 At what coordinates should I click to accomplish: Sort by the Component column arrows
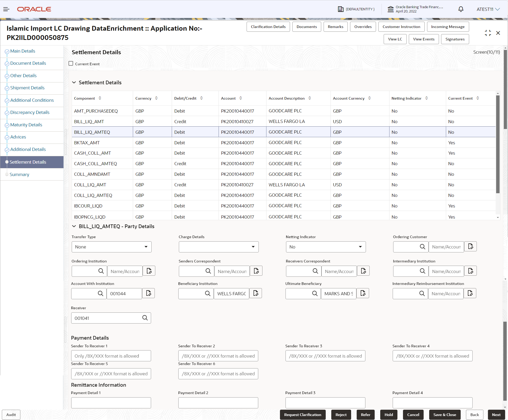pyautogui.click(x=100, y=98)
